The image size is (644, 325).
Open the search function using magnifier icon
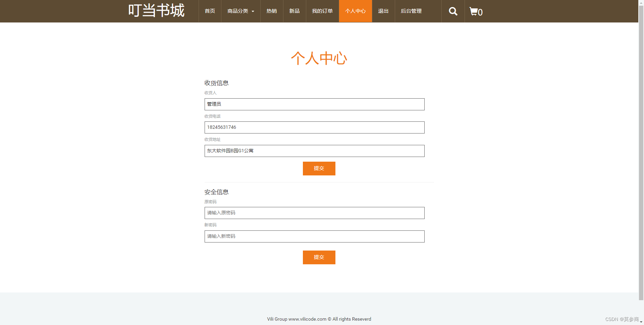pos(453,11)
